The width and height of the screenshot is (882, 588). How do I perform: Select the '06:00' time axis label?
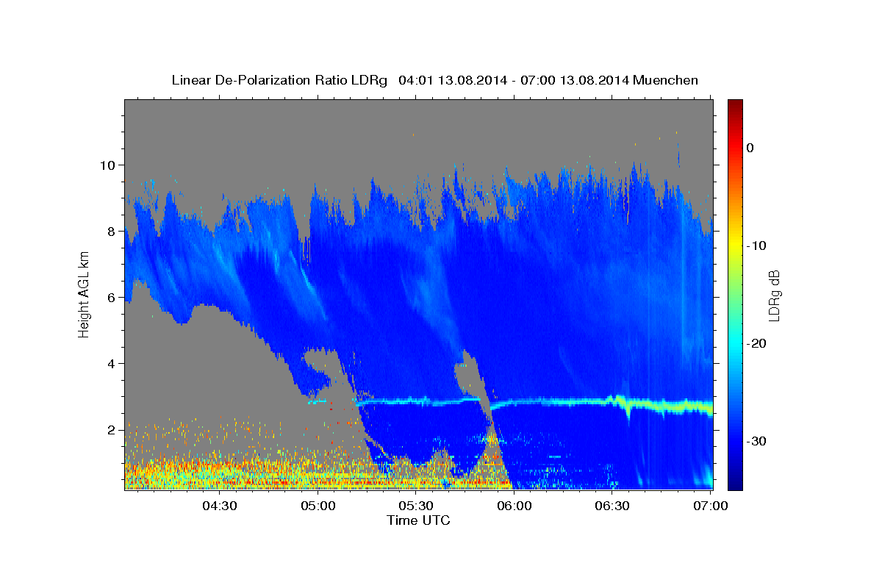(x=514, y=506)
